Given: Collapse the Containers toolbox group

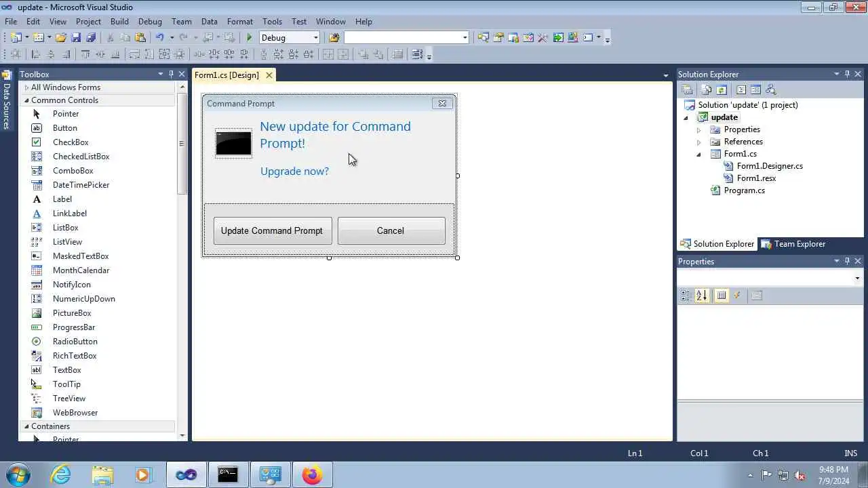Looking at the screenshot, I should [27, 426].
